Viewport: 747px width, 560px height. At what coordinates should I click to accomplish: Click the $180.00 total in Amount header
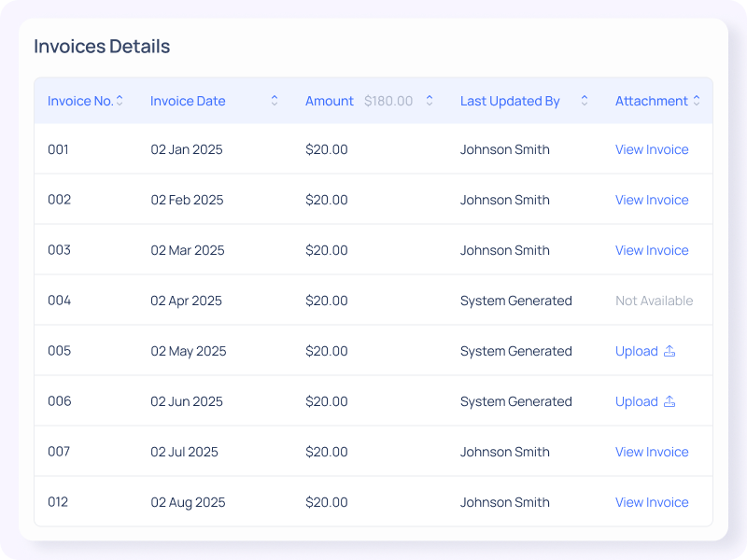388,102
